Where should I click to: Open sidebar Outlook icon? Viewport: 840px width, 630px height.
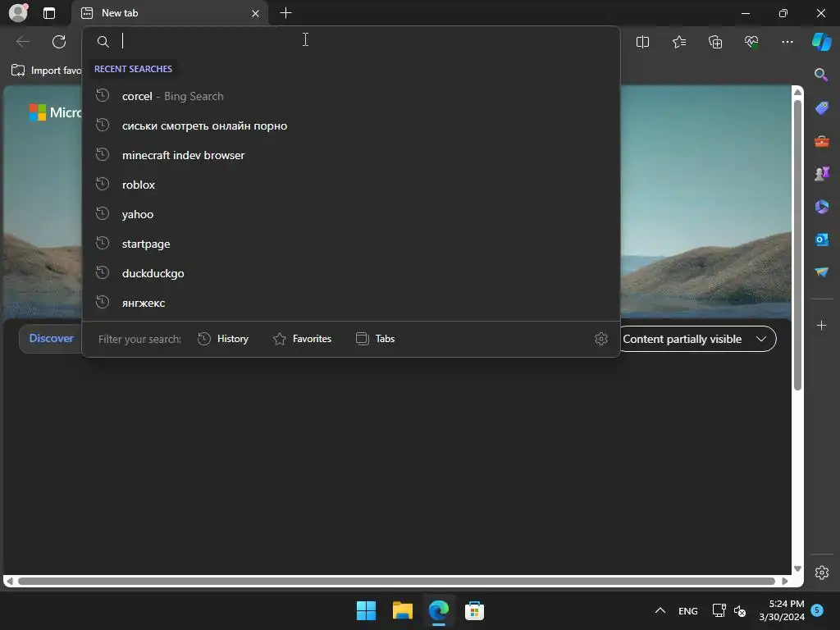click(x=822, y=240)
